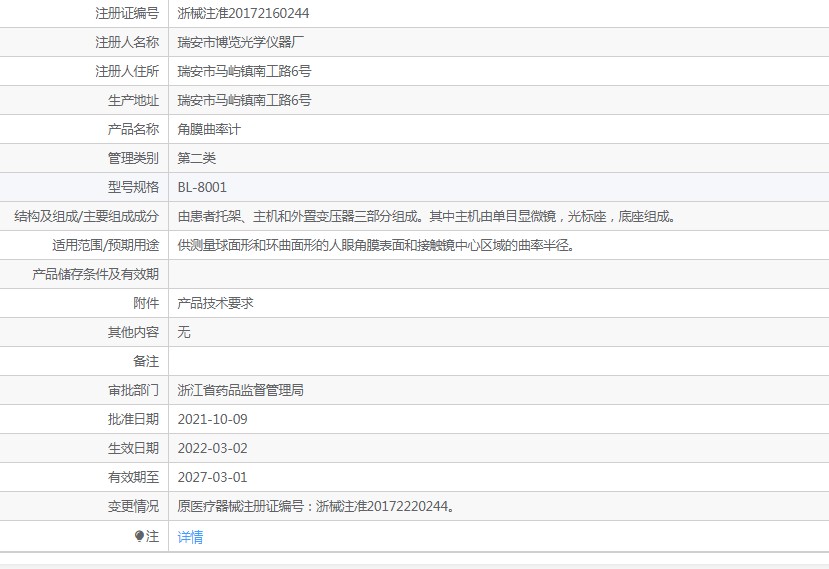The height and width of the screenshot is (569, 829).
Task: Select approving department 浙江省药品监督管理局
Action: [x=241, y=390]
